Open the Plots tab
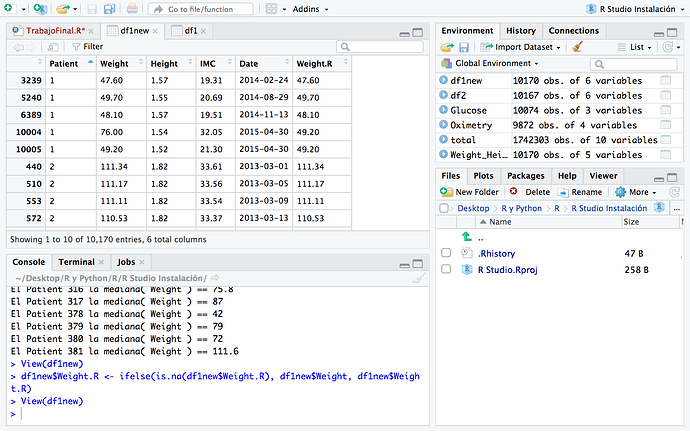 point(483,176)
